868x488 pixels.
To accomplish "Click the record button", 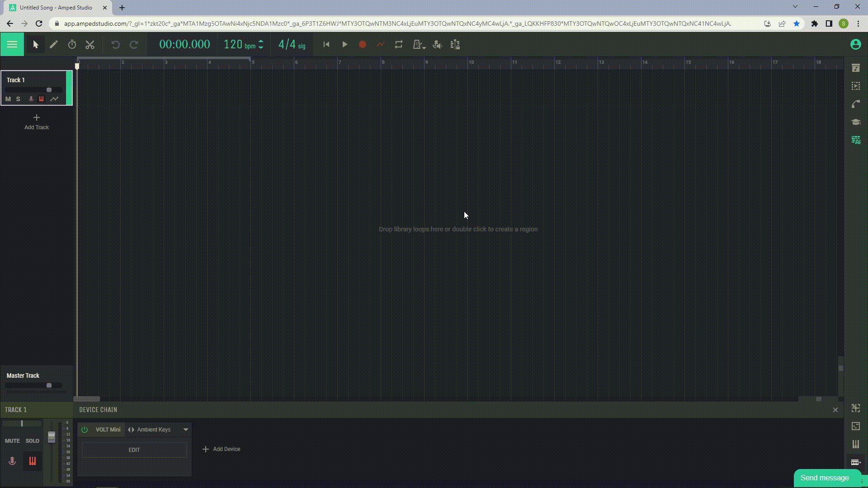I will tap(363, 45).
